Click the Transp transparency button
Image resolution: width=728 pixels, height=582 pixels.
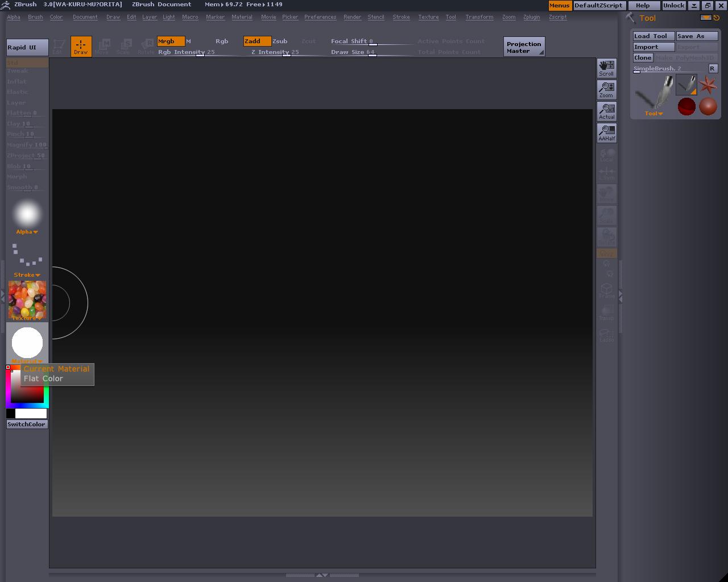point(606,313)
